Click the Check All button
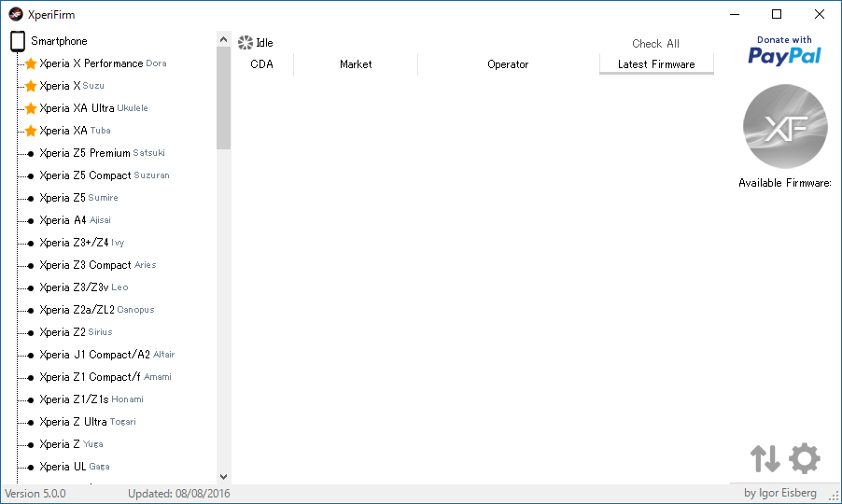Image resolution: width=842 pixels, height=504 pixels. 655,44
